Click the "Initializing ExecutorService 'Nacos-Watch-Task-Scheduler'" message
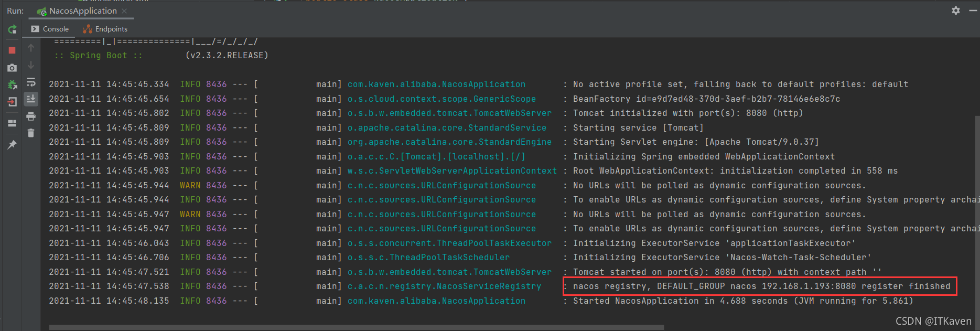Viewport: 980px width, 331px height. tap(722, 258)
